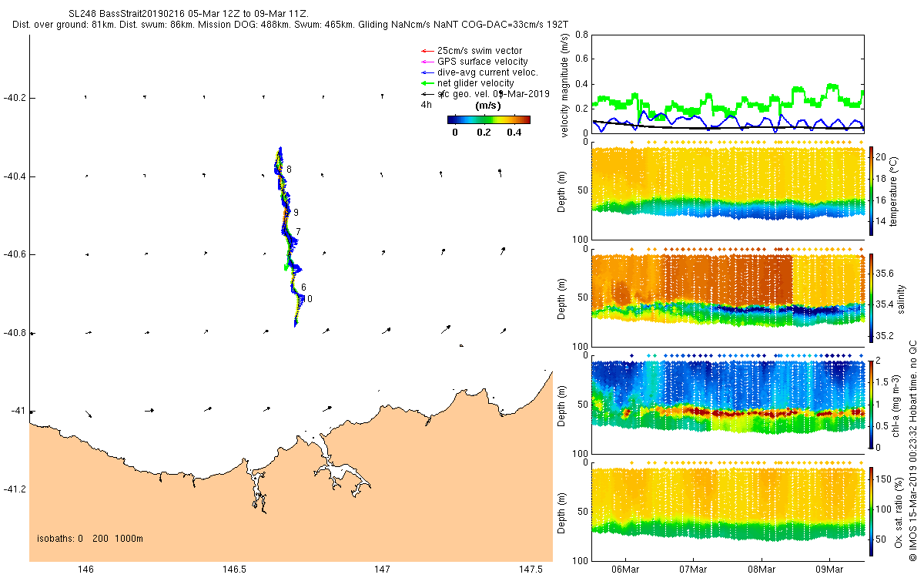Image resolution: width=924 pixels, height=578 pixels.
Task: Click the '150' tick on the oxygen colorbar
Action: tap(884, 481)
